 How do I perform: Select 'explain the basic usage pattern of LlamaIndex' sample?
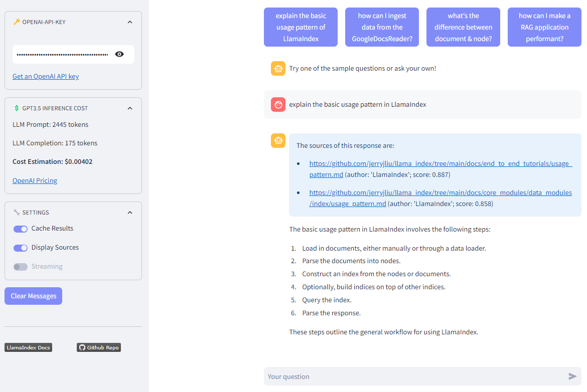(x=301, y=27)
